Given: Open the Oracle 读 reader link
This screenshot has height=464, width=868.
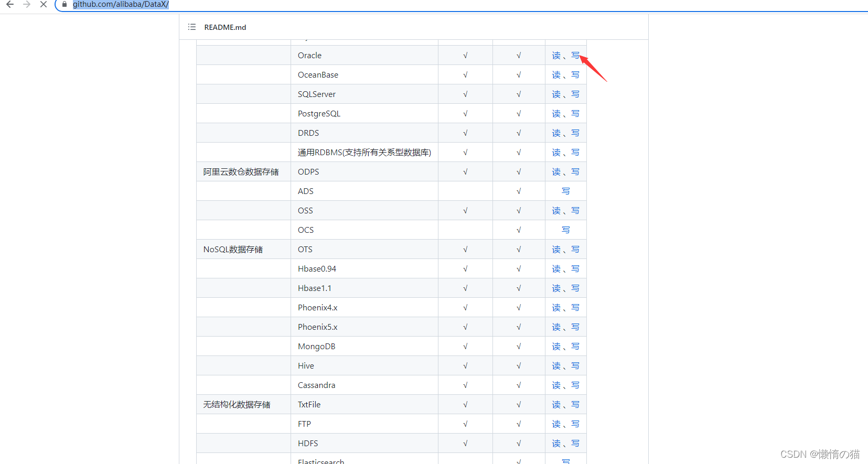Looking at the screenshot, I should point(556,56).
